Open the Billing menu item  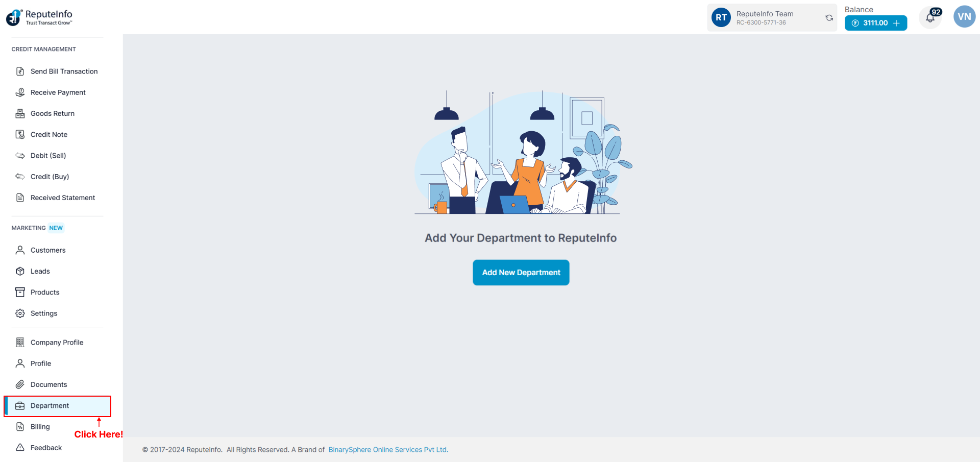(40, 426)
